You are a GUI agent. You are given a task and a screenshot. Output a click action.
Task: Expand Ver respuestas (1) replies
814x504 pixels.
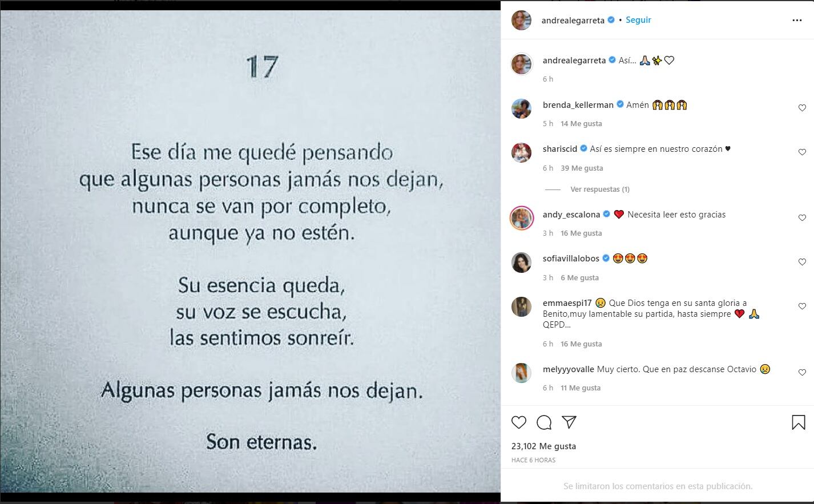pyautogui.click(x=600, y=189)
